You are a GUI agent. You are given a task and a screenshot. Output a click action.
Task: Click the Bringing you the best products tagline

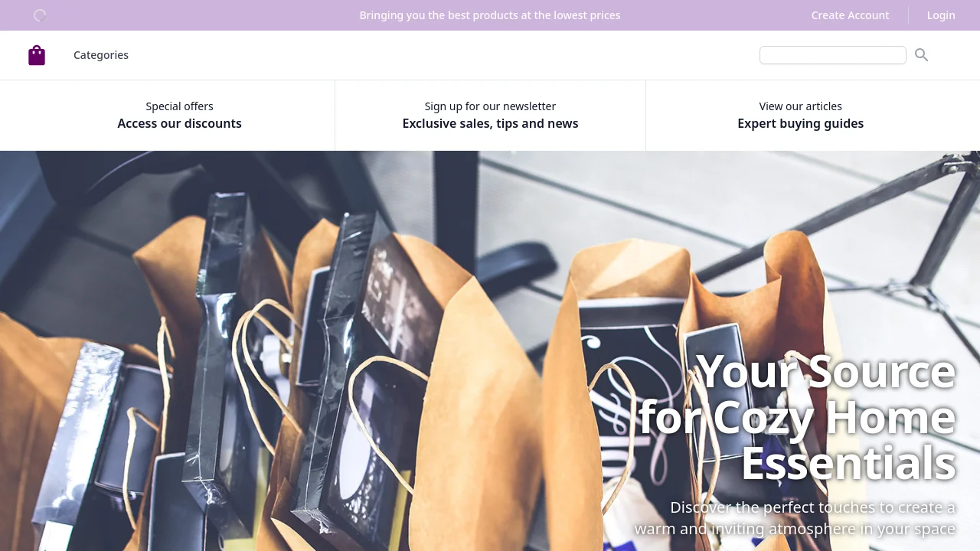[x=490, y=15]
